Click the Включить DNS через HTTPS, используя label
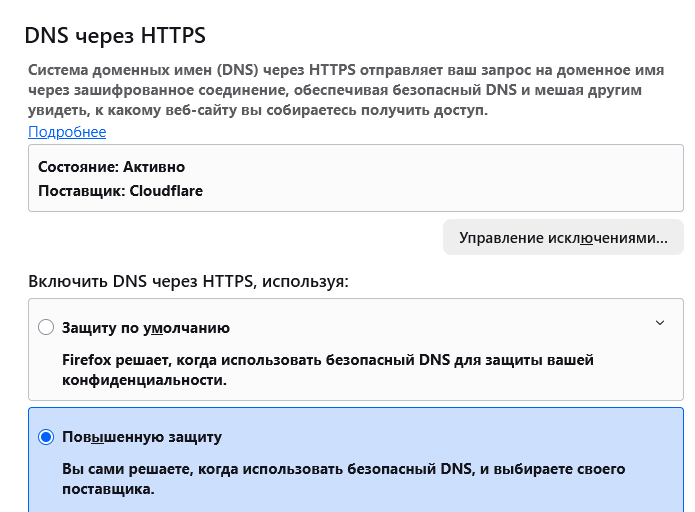 point(188,281)
